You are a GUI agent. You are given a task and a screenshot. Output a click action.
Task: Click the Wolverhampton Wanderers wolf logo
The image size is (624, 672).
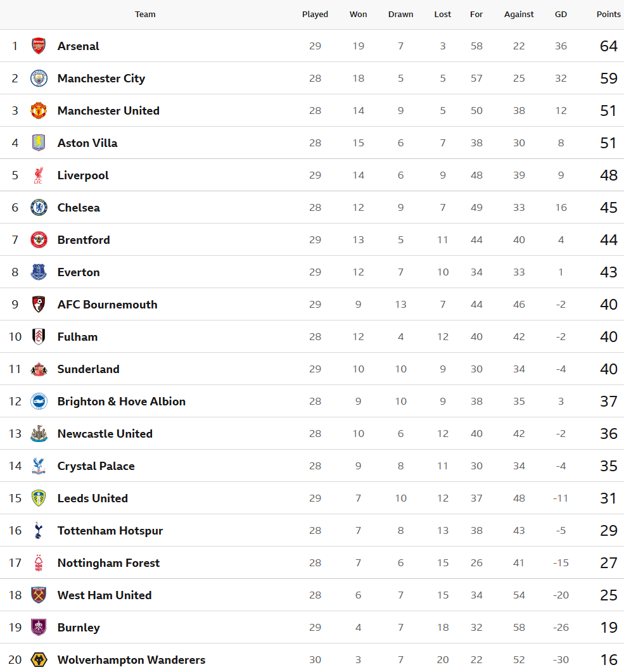39,660
